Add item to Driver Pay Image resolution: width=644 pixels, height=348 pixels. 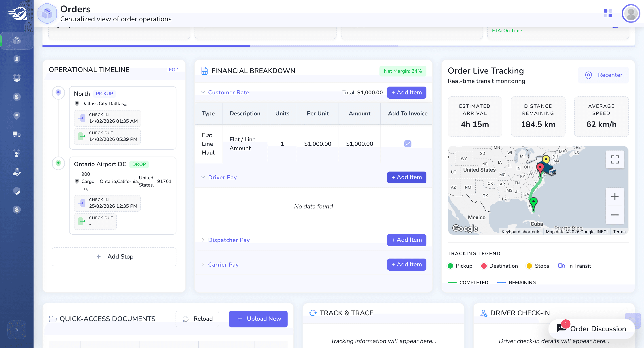point(407,177)
